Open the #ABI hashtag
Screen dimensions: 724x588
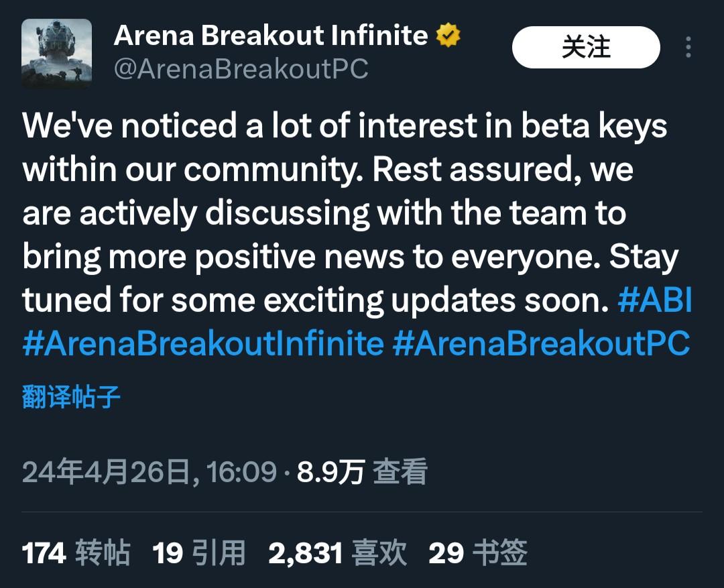(x=655, y=299)
